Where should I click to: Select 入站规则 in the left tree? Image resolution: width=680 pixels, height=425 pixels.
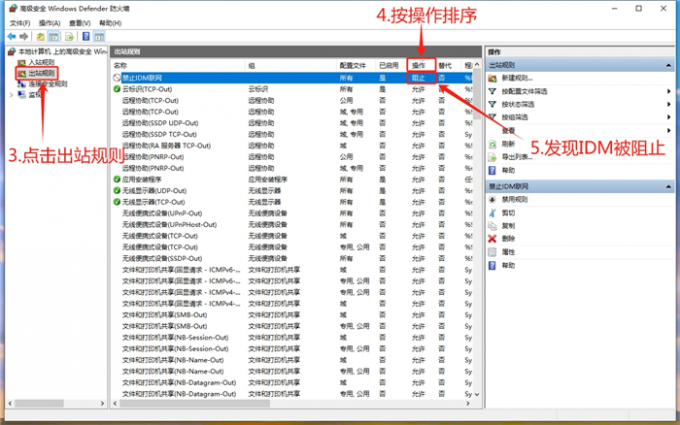pos(41,62)
